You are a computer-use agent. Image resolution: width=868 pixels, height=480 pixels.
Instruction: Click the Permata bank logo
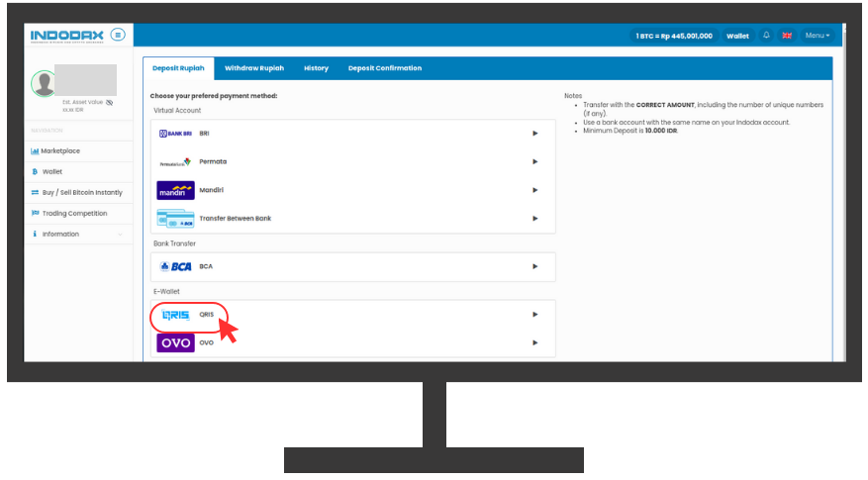pyautogui.click(x=175, y=162)
